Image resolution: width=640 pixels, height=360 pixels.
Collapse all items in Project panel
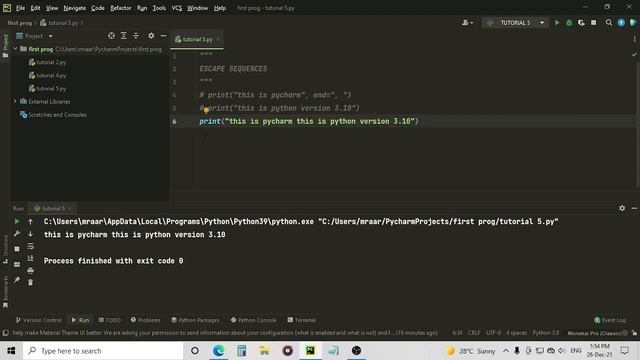point(136,36)
